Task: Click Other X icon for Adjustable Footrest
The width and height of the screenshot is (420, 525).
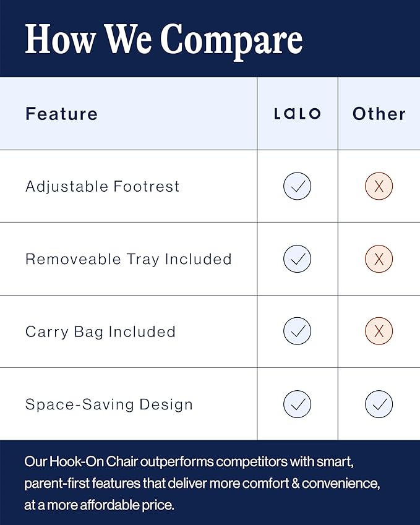Action: click(x=379, y=186)
